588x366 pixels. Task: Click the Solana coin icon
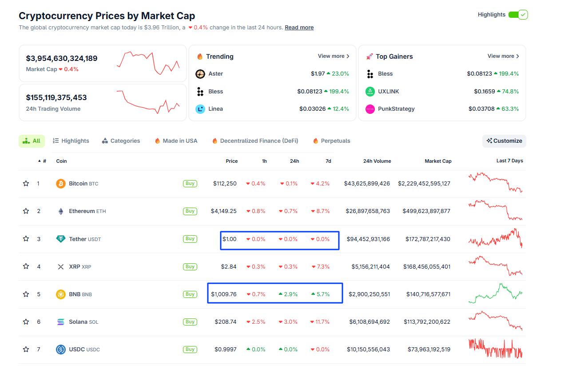pyautogui.click(x=60, y=322)
